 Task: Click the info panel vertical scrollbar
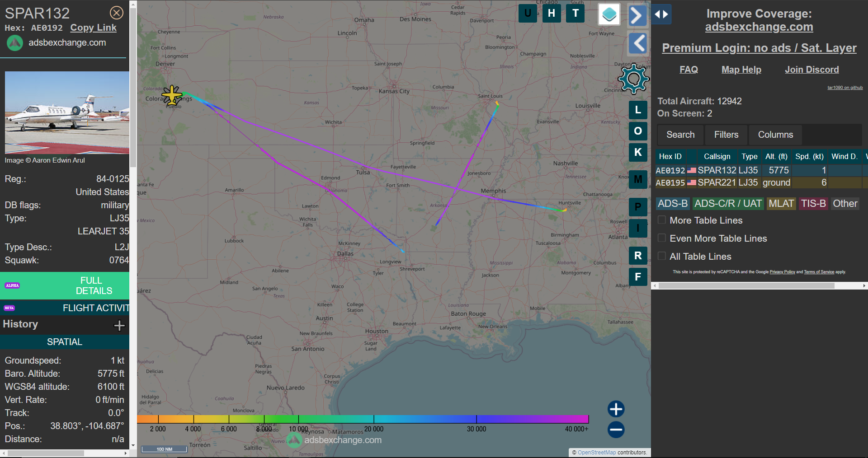133,88
